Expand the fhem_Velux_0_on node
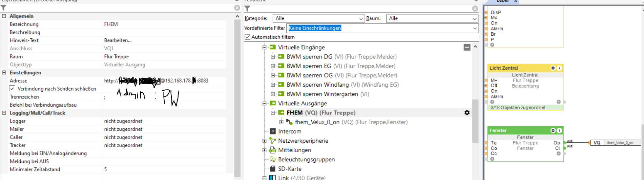Viewport: 644px width, 180px height. 281,122
